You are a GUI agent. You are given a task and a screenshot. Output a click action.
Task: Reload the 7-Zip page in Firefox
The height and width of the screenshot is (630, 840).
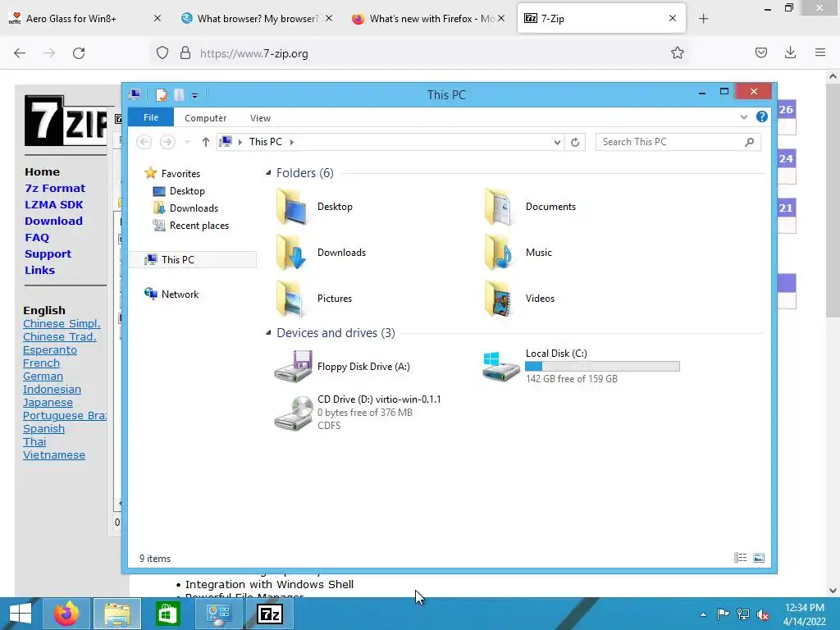click(79, 53)
